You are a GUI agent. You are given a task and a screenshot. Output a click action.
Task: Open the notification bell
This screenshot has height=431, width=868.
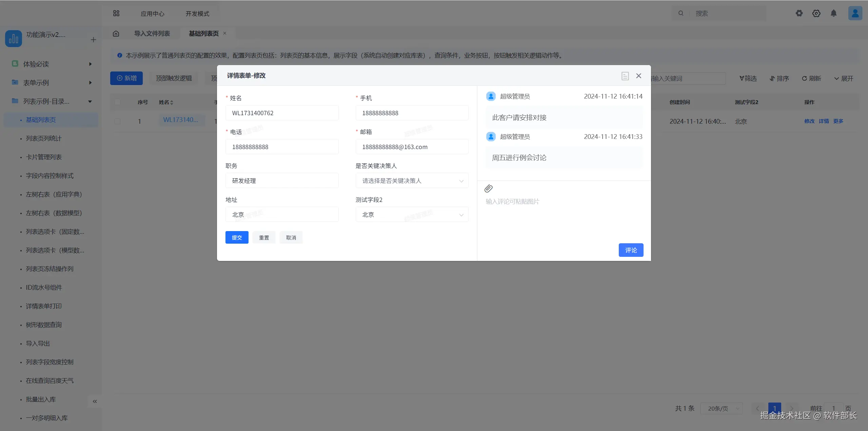click(x=833, y=13)
